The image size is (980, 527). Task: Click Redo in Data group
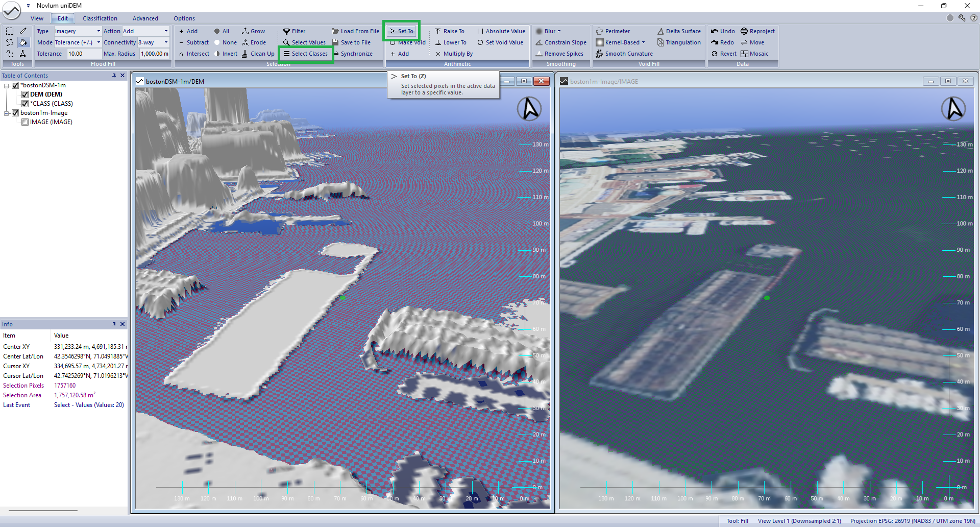click(x=722, y=42)
